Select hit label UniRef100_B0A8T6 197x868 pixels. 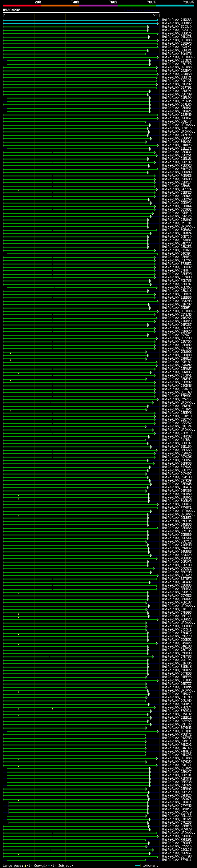(x=177, y=54)
